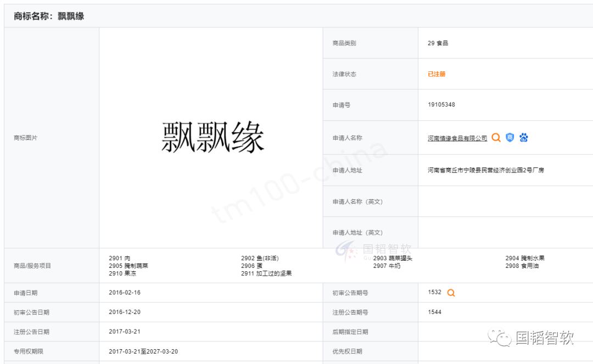
Task: Open the Baidu paw icon
Action: coord(524,138)
